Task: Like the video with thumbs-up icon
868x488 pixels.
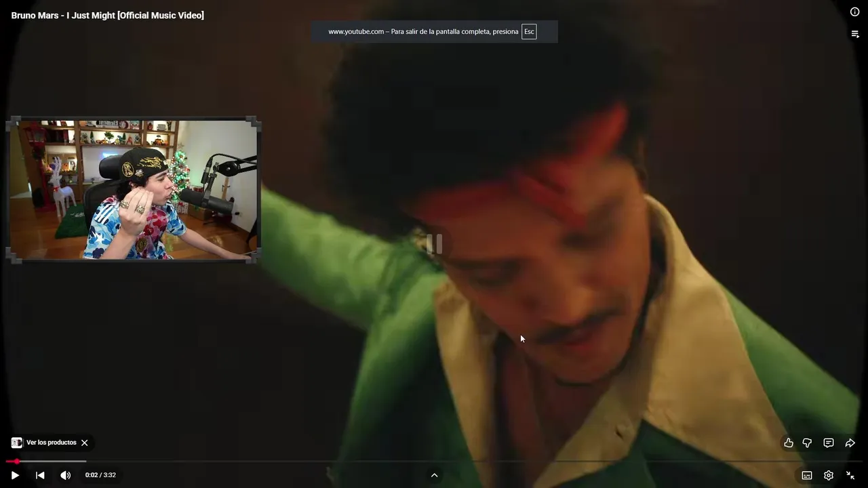Action: 789,443
